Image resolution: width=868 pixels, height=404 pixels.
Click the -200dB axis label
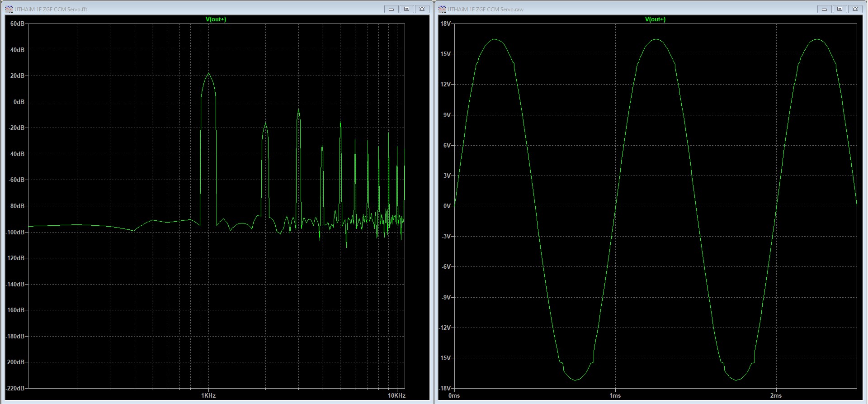point(15,362)
